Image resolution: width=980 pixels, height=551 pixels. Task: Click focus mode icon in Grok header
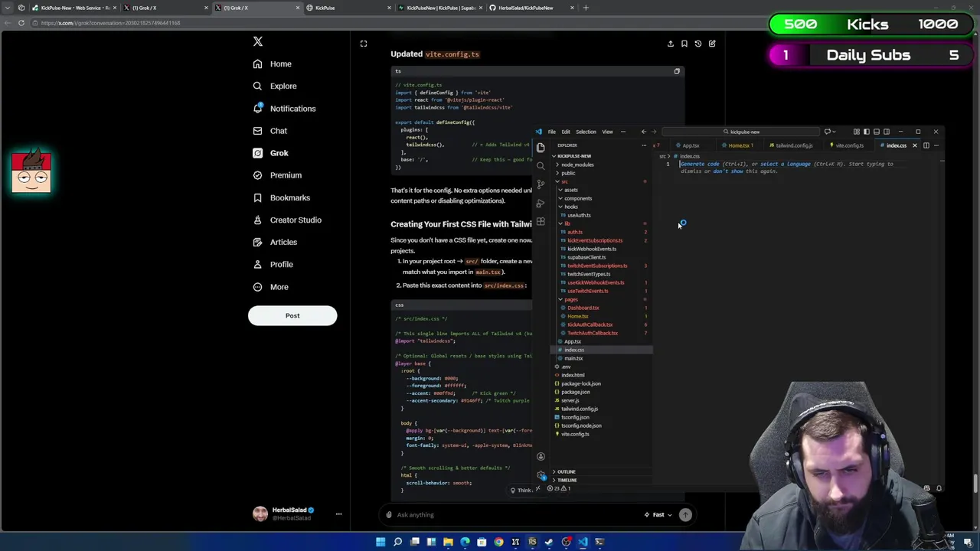(x=364, y=44)
